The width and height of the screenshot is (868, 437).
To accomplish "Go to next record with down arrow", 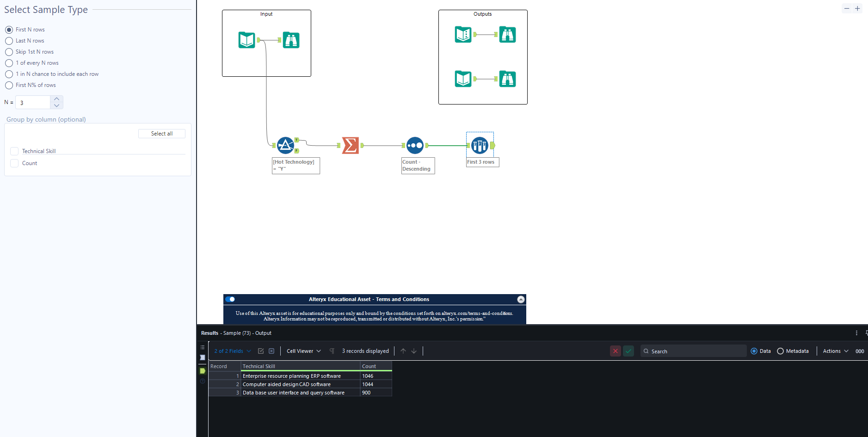I will coord(414,351).
